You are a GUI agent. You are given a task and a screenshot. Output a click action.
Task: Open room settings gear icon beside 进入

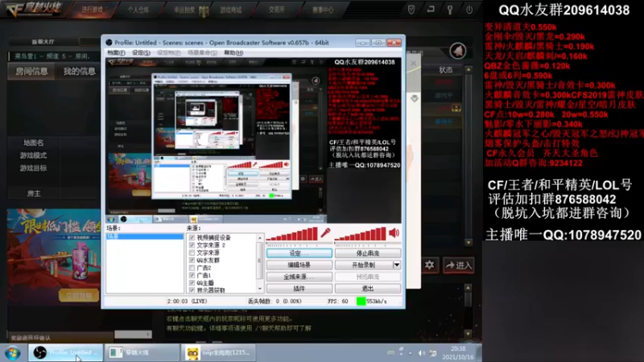(x=430, y=265)
